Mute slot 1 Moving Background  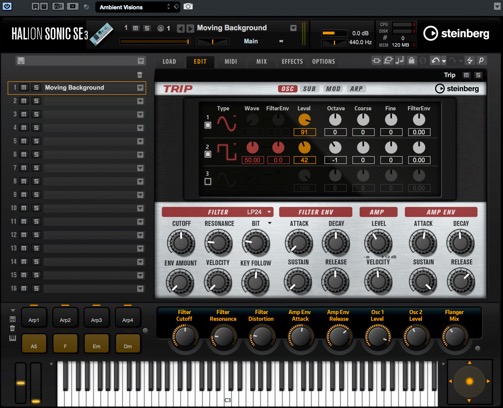point(24,88)
